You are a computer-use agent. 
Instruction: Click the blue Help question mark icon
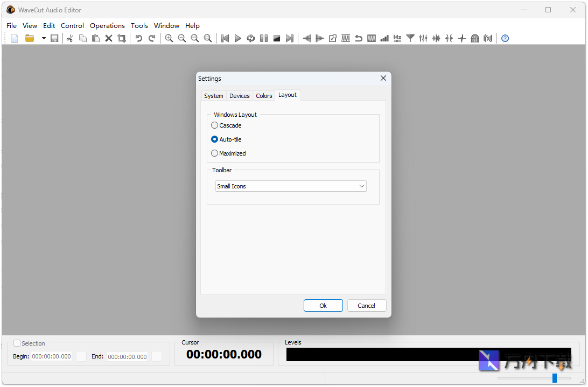click(505, 38)
